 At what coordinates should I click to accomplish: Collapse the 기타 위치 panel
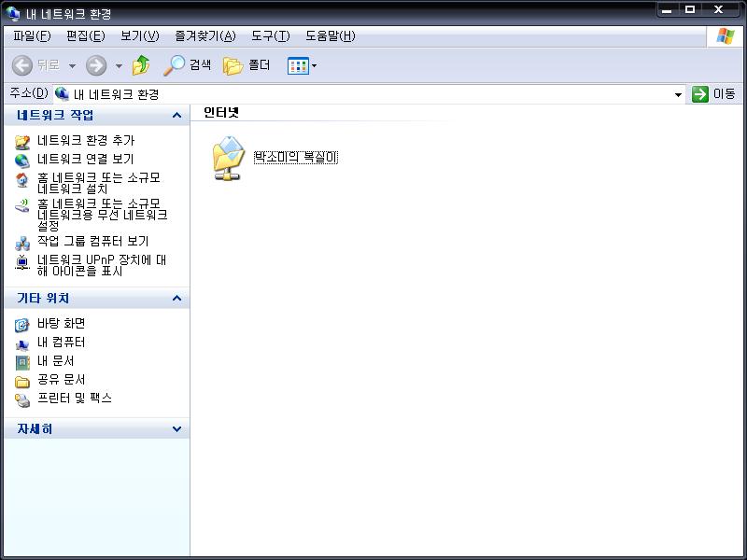(176, 298)
